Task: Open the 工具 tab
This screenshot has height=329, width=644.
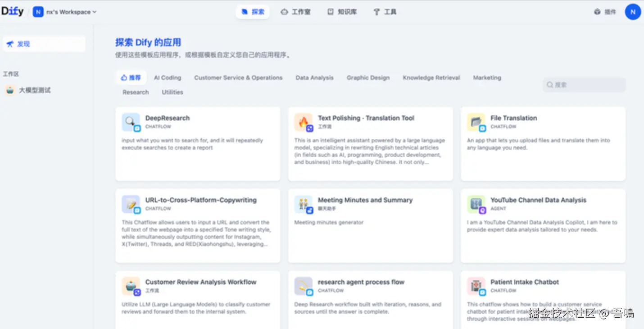Action: (x=385, y=12)
